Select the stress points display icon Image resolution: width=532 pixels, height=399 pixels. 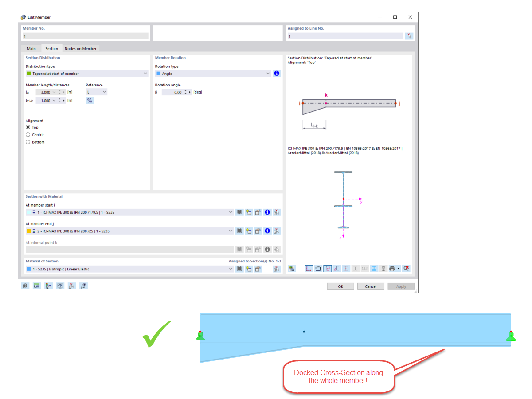[336, 269]
